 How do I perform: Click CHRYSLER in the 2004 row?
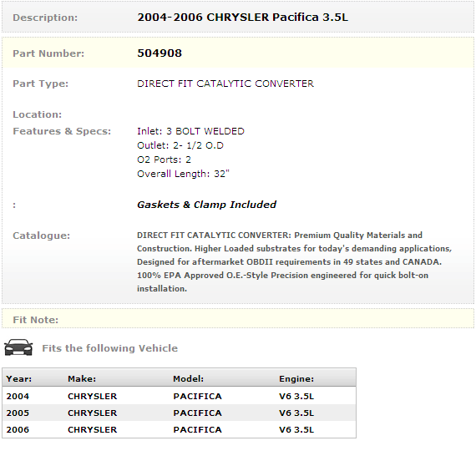(93, 396)
